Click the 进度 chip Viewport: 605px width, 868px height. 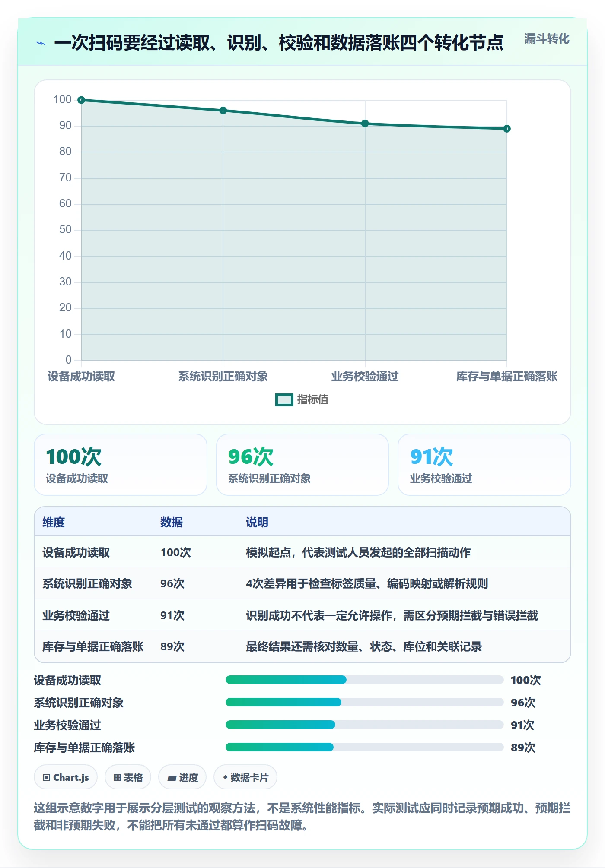[x=182, y=777]
